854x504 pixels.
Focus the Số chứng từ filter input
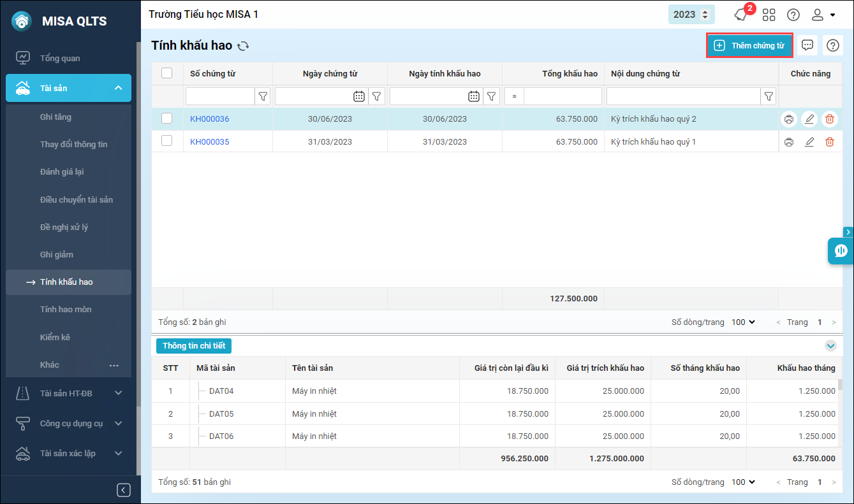click(220, 96)
